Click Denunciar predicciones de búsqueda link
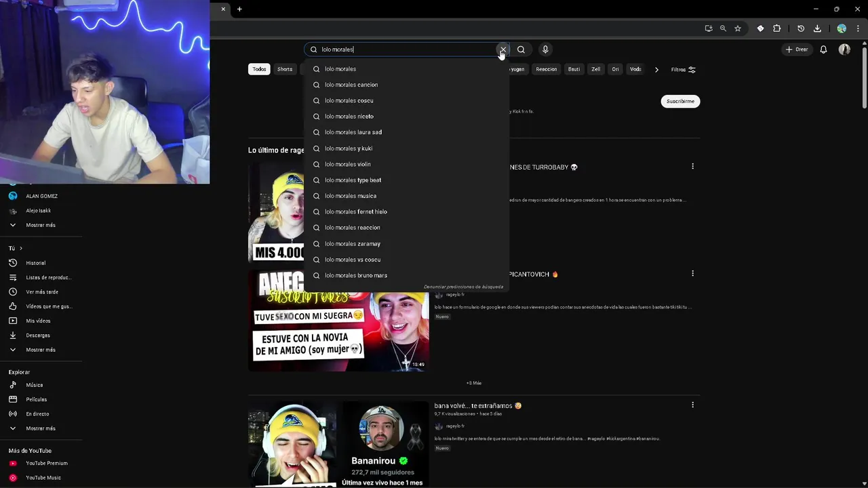 (x=463, y=287)
